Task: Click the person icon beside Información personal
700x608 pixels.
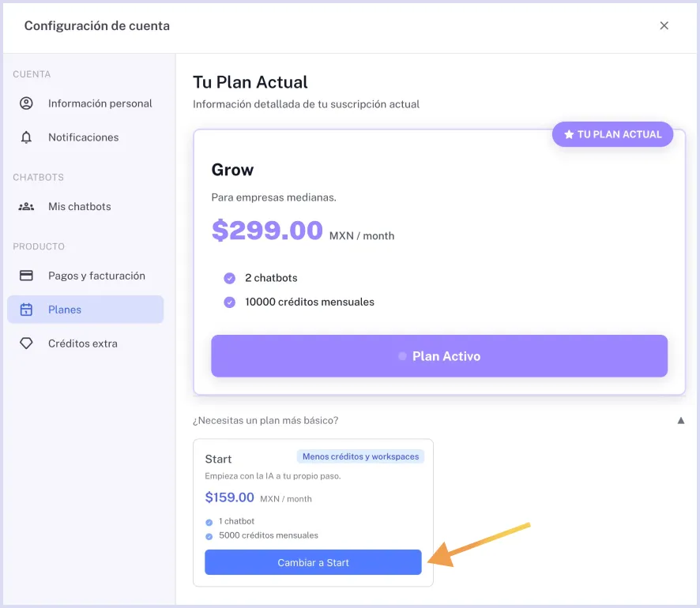Action: click(x=26, y=103)
